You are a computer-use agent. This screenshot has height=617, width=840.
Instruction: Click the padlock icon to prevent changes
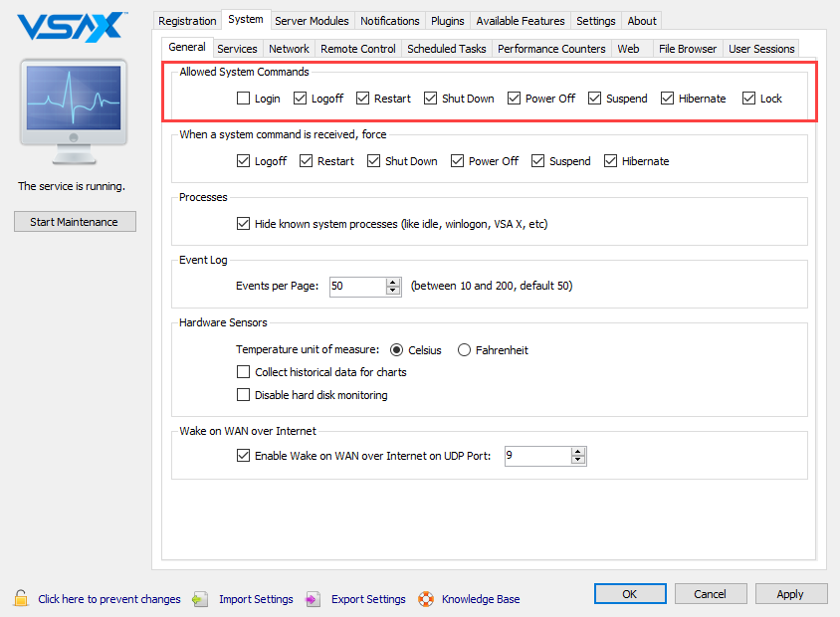coord(20,599)
